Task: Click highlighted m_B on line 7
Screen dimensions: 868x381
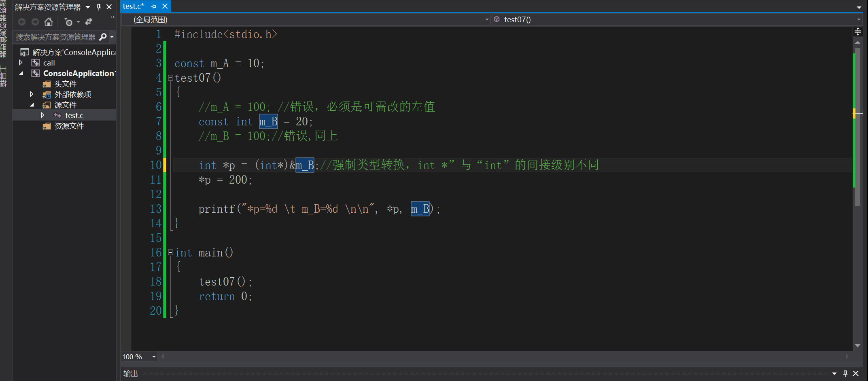Action: (268, 122)
